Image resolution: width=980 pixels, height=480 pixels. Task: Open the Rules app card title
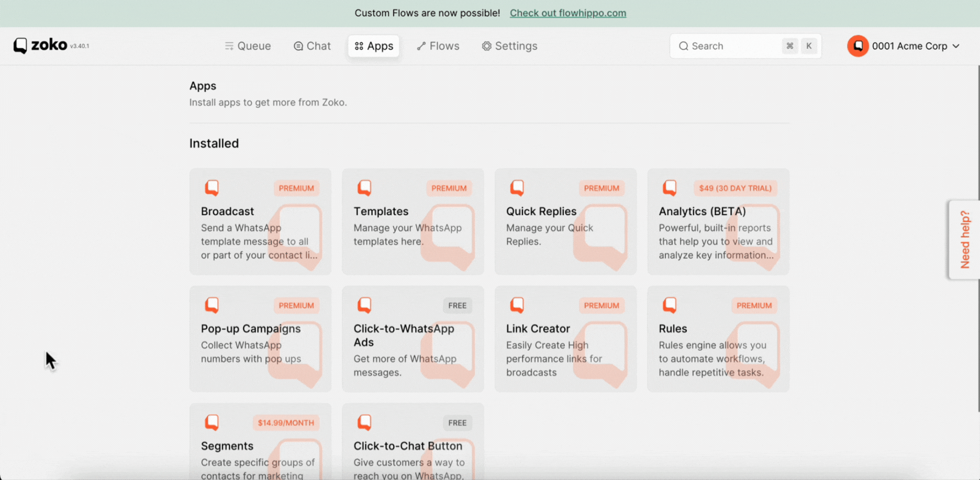[673, 329]
